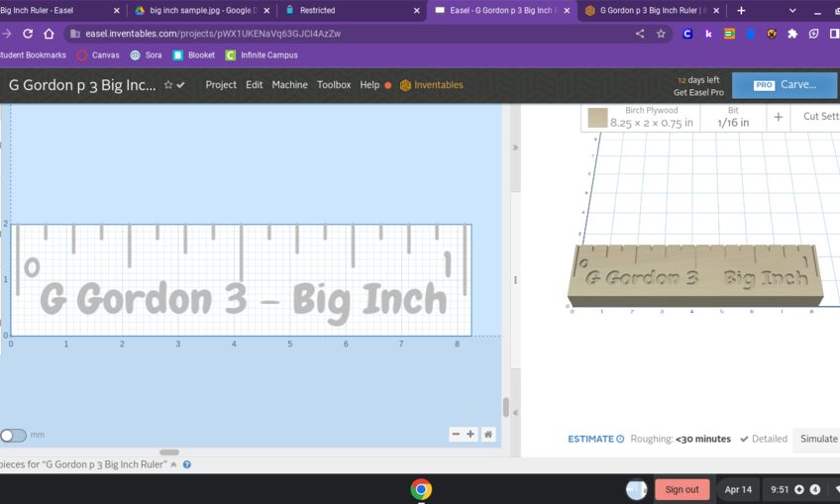840x504 pixels.
Task: Reset canvas view with the home icon
Action: [488, 435]
